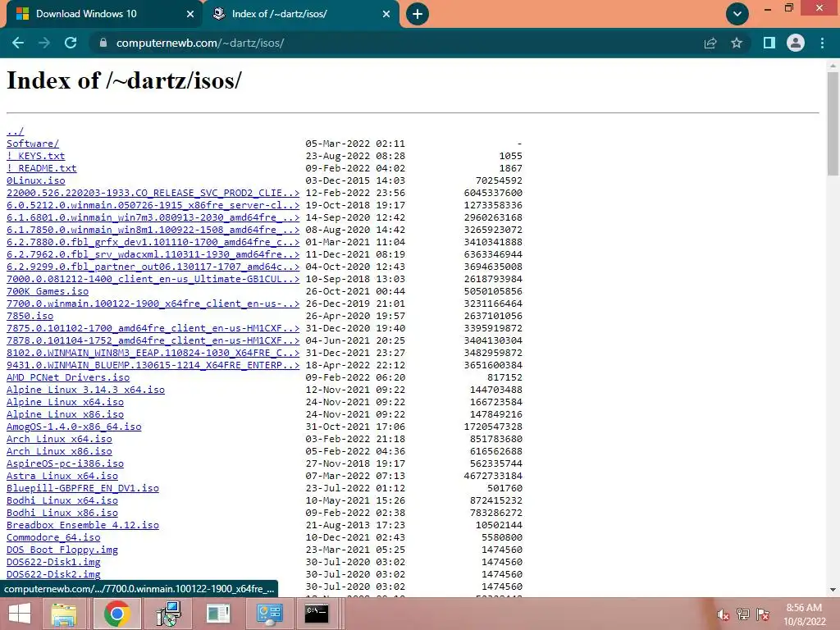Screen dimensions: 840x630
Task: Download Alpine_Linux_x86.iso
Action: pyautogui.click(x=66, y=414)
